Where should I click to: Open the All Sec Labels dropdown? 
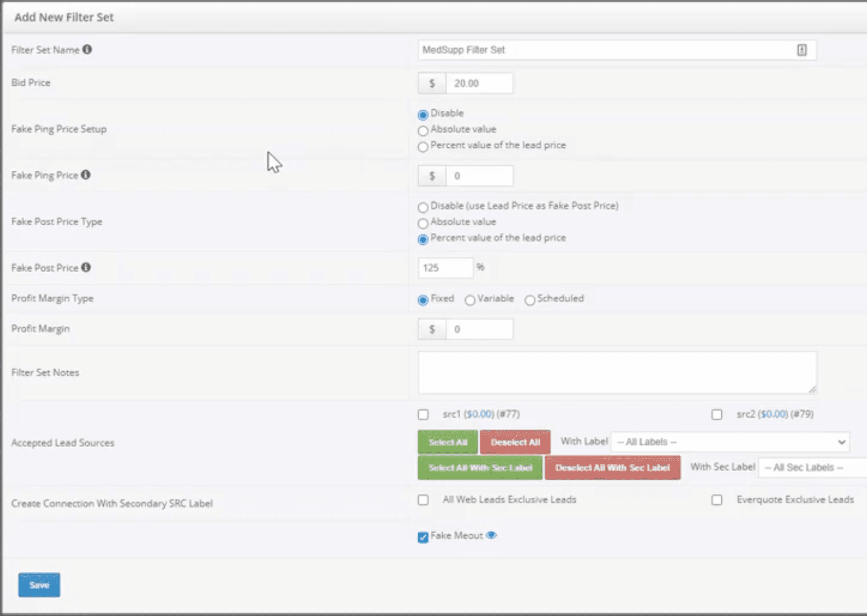click(x=813, y=468)
